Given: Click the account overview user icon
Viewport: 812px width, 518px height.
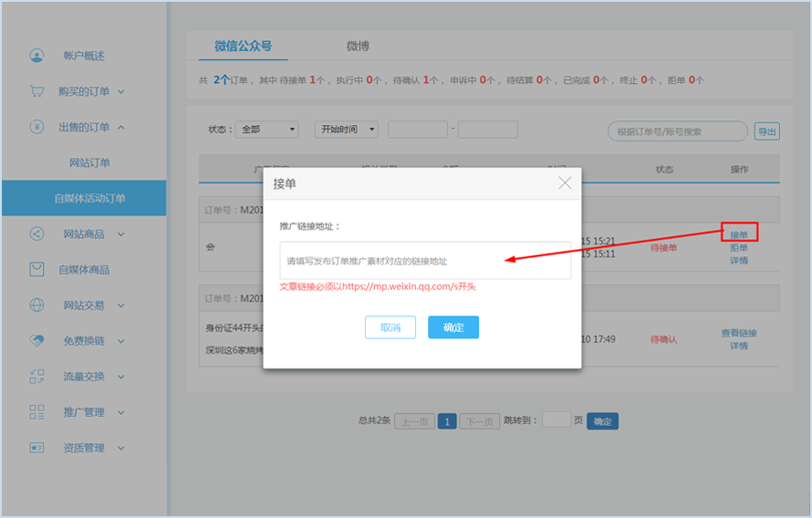Looking at the screenshot, I should 36,56.
